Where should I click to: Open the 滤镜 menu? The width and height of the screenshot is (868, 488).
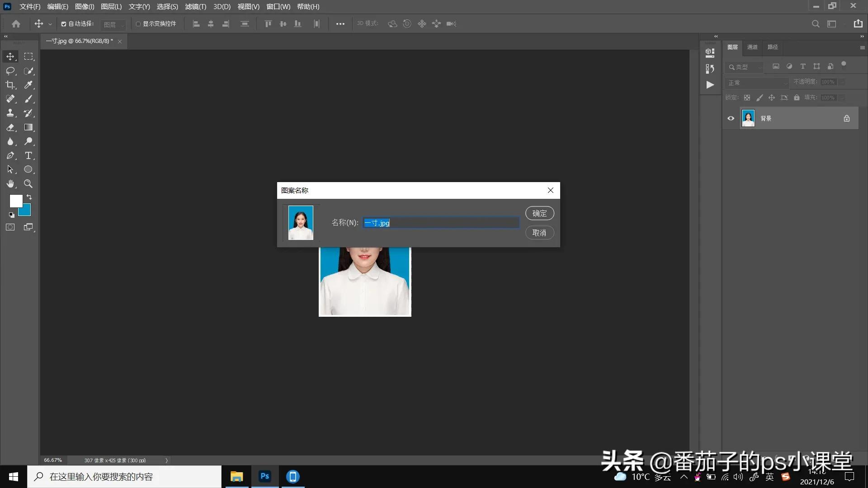[x=195, y=7]
